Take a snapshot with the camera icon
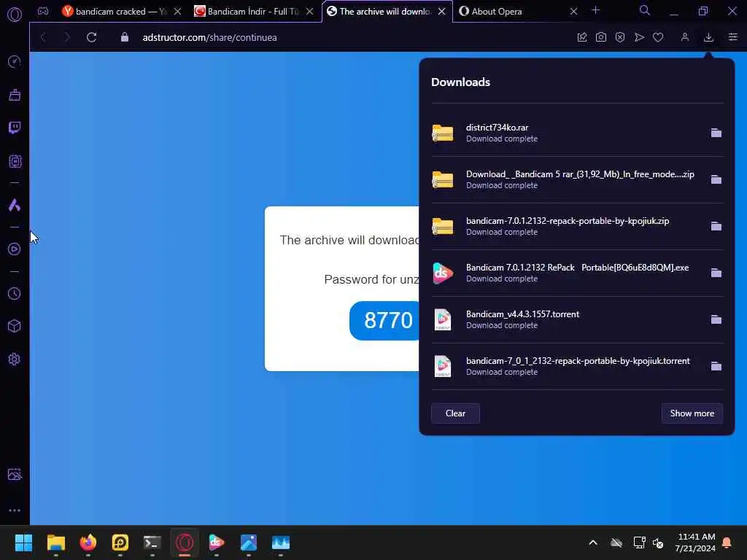Image resolution: width=747 pixels, height=560 pixels. (x=601, y=37)
